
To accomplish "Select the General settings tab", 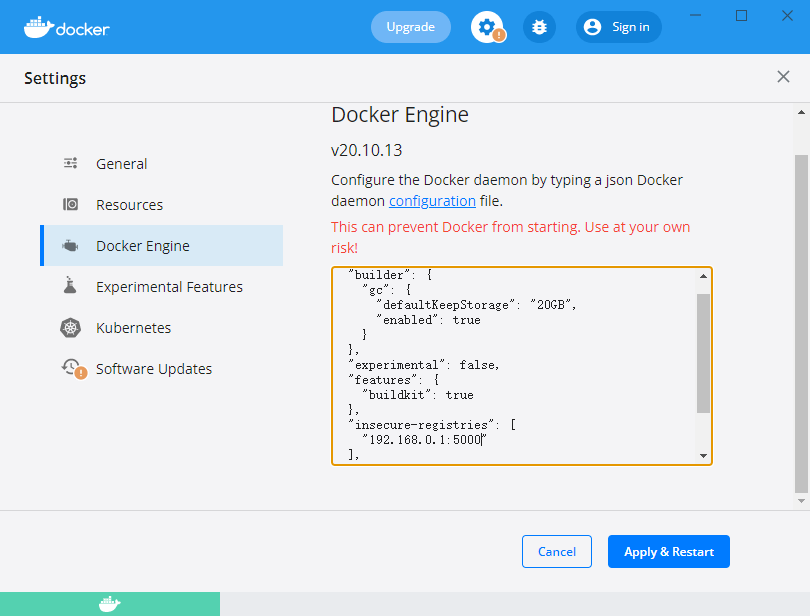I will tap(162, 163).
